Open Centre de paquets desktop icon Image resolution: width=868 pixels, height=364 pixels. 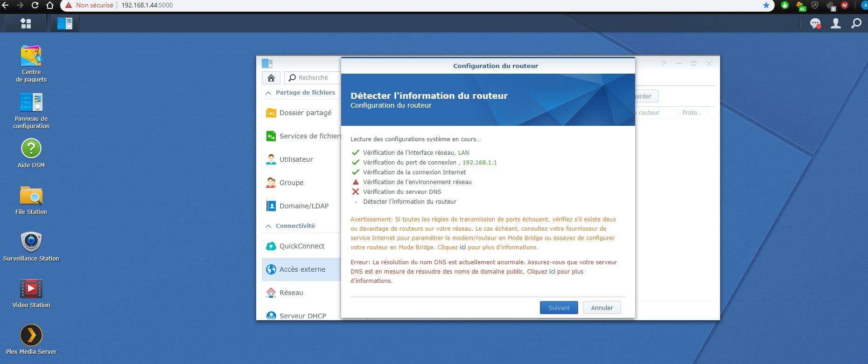(31, 64)
